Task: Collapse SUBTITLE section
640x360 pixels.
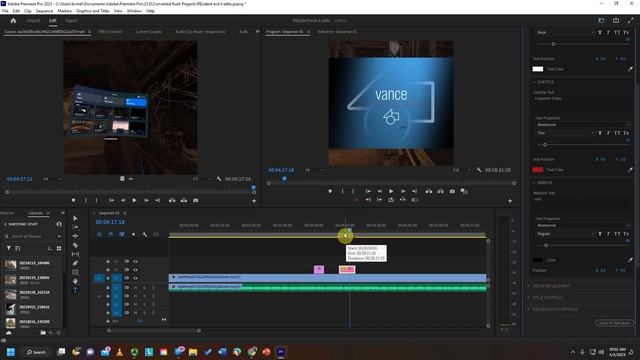Action: tap(534, 82)
